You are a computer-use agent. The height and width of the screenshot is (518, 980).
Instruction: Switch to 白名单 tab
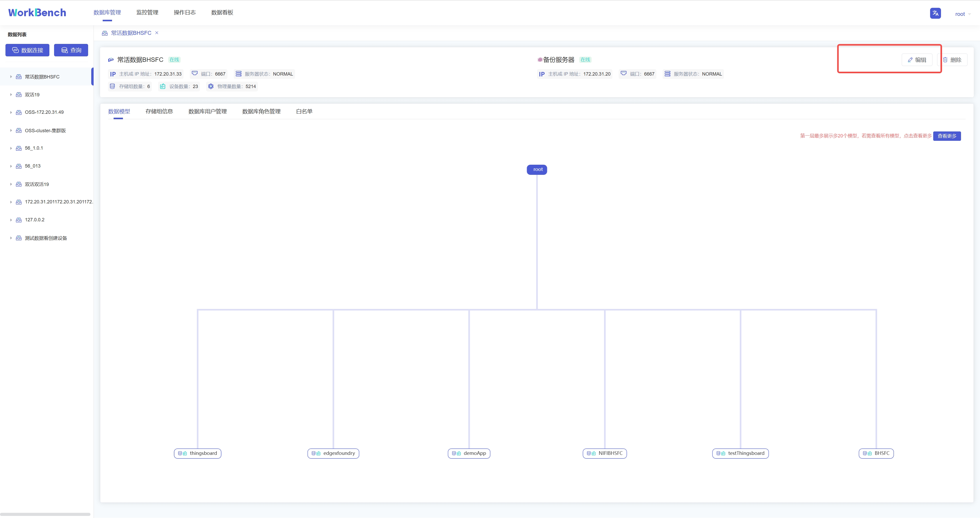[x=304, y=111]
